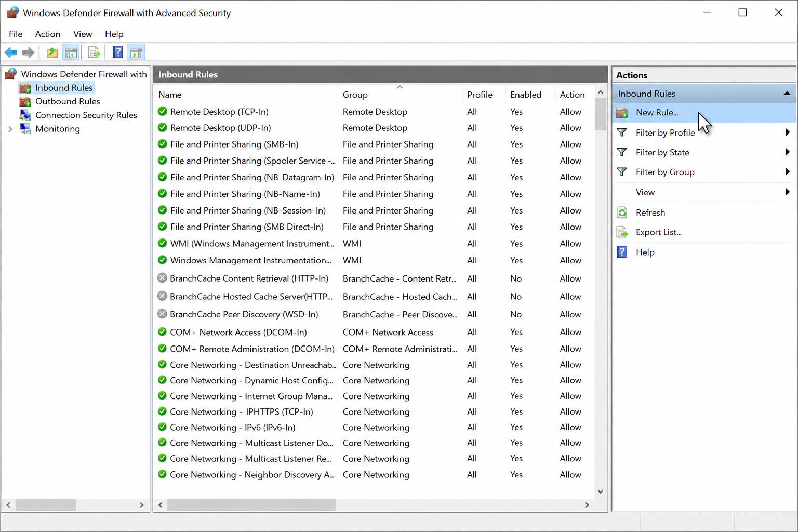Click left arrow of tree pane horizontal scrollbar
The height and width of the screenshot is (532, 798).
coord(8,504)
